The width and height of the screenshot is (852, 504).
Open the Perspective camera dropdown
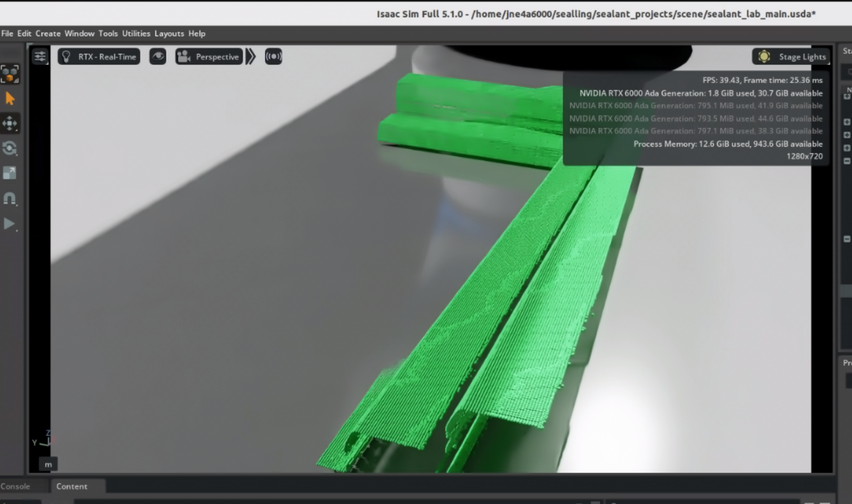209,56
